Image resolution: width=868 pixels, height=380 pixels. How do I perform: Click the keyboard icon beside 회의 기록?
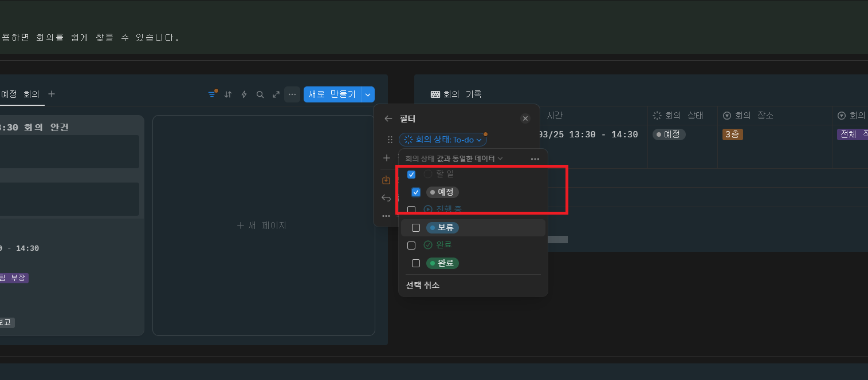click(x=435, y=94)
